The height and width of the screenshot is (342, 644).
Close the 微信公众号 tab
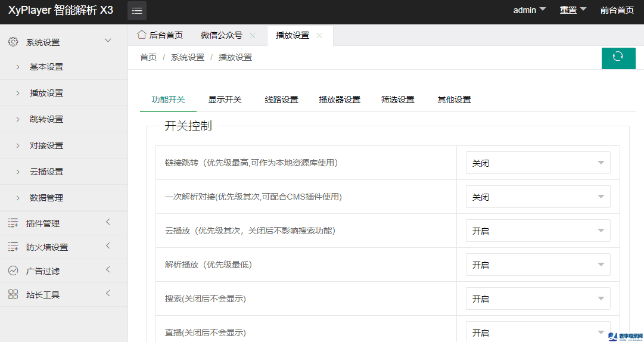pos(253,36)
